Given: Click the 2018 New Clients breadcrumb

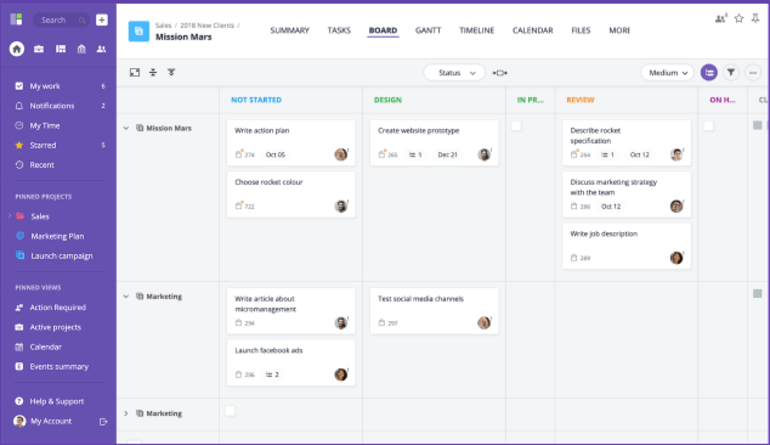Looking at the screenshot, I should (x=207, y=25).
